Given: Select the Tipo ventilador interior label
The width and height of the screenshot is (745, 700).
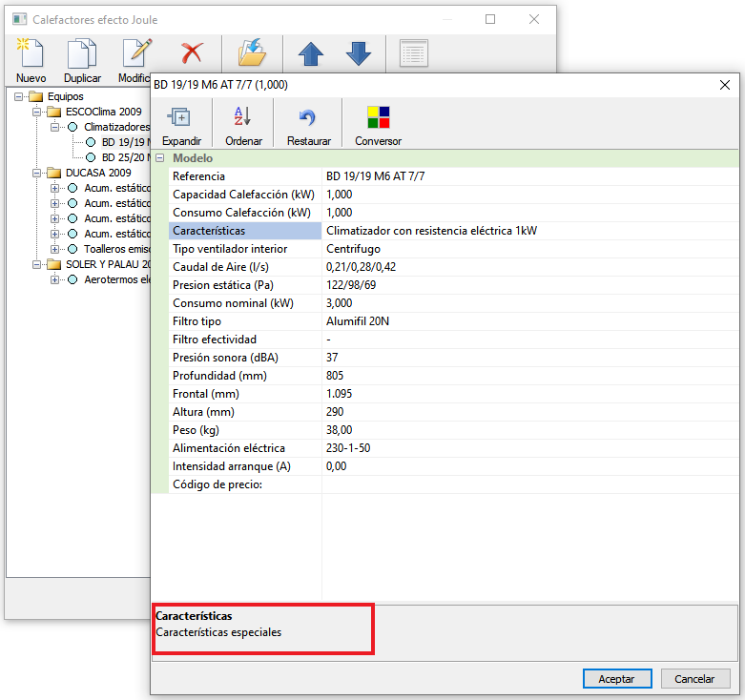Looking at the screenshot, I should pyautogui.click(x=245, y=249).
